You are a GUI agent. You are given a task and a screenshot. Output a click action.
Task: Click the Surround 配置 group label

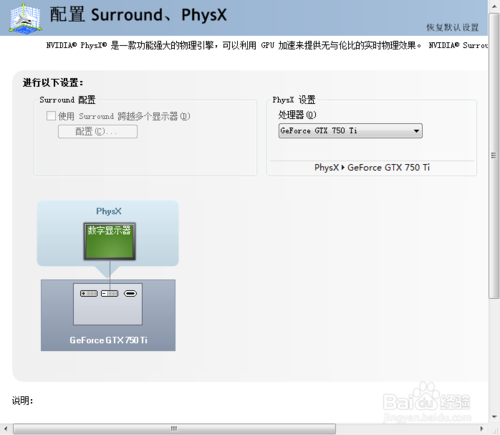(x=67, y=100)
